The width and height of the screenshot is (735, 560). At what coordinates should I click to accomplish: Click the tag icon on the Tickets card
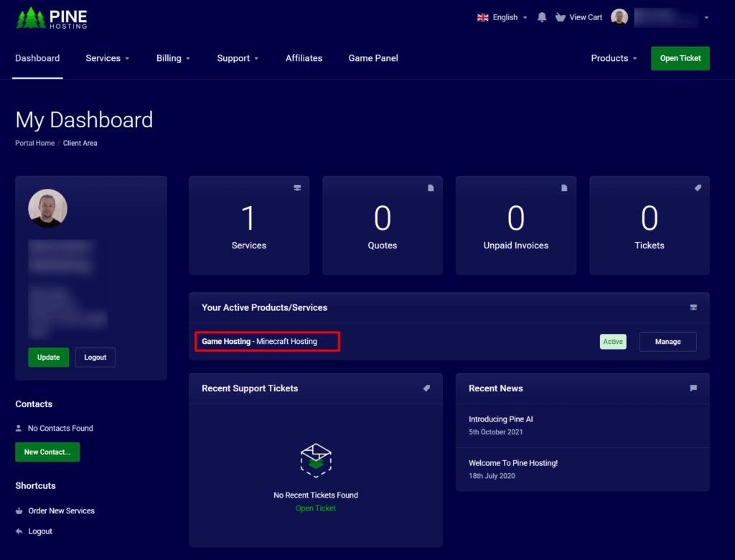pyautogui.click(x=698, y=187)
